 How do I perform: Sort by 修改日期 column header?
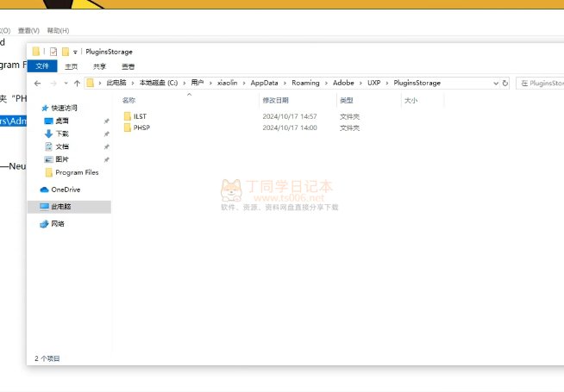275,100
